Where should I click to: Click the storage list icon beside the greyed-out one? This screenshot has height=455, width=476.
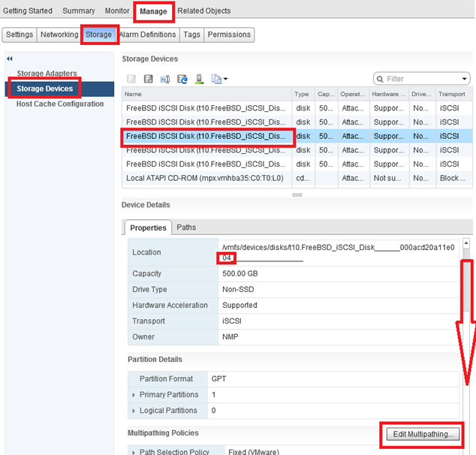[x=149, y=79]
